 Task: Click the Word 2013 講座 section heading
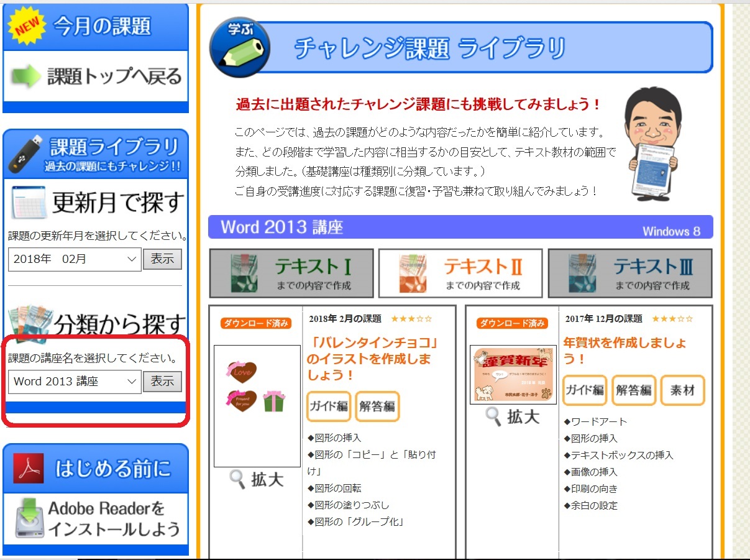point(281,227)
